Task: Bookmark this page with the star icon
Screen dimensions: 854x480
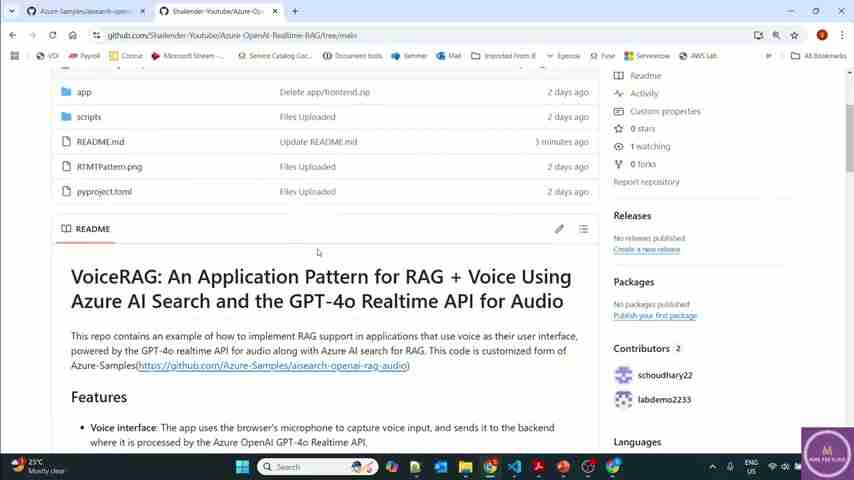Action: 794,35
